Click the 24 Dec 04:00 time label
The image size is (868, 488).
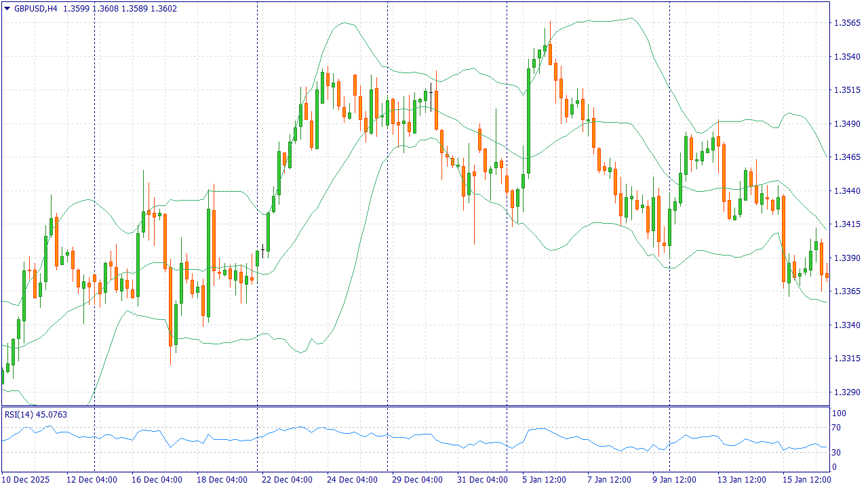pos(352,480)
